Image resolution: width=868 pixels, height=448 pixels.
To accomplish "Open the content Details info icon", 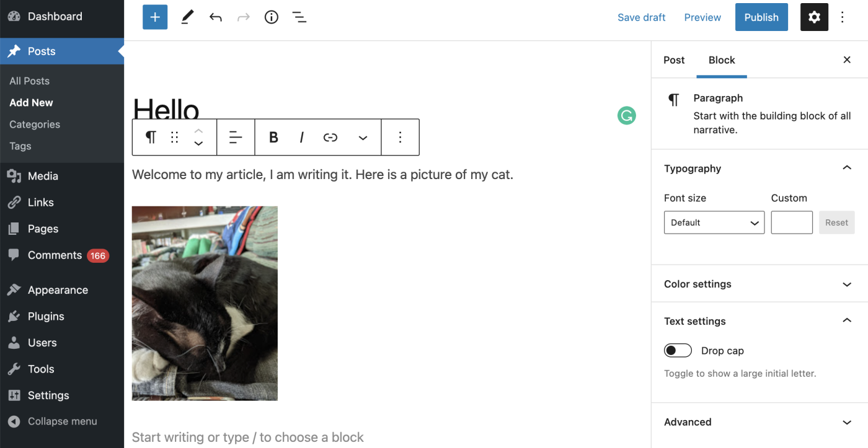I will coord(272,17).
